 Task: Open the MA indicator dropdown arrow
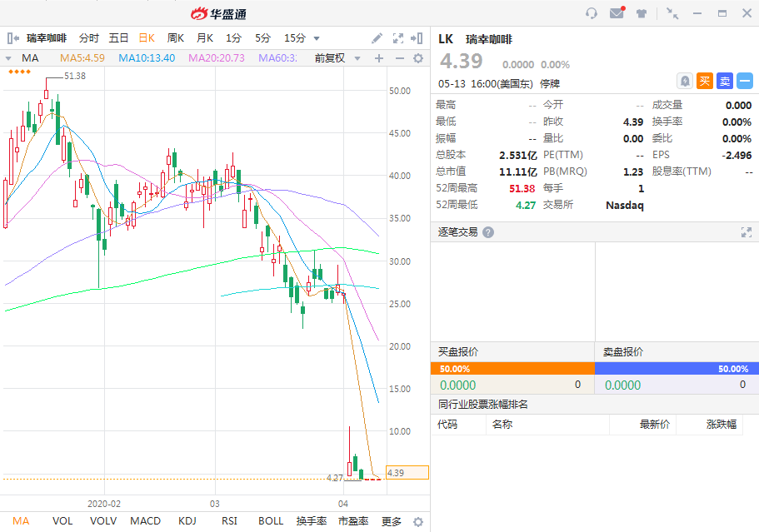(x=8, y=58)
